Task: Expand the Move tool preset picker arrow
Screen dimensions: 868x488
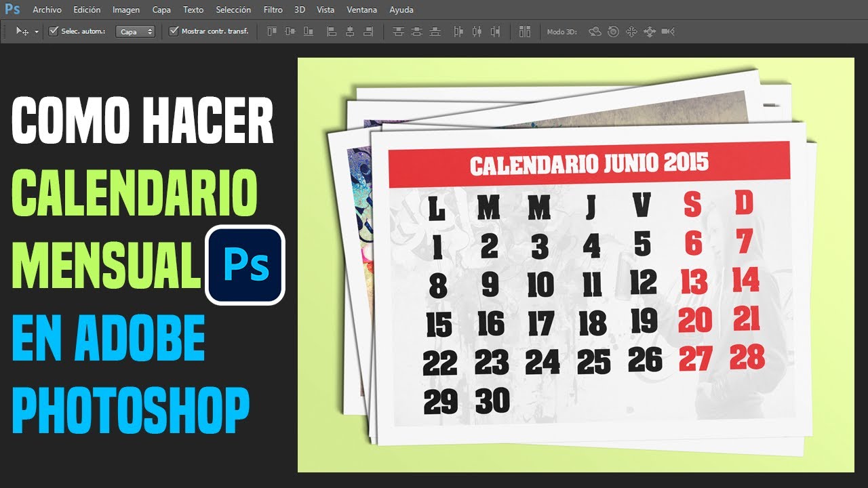Action: click(36, 32)
